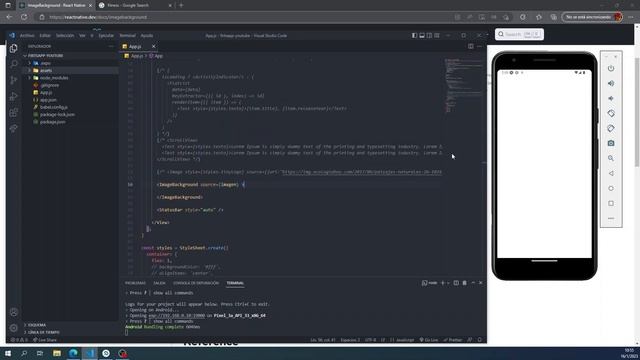Switch to ImageBackground React Native browser tab

click(56, 5)
